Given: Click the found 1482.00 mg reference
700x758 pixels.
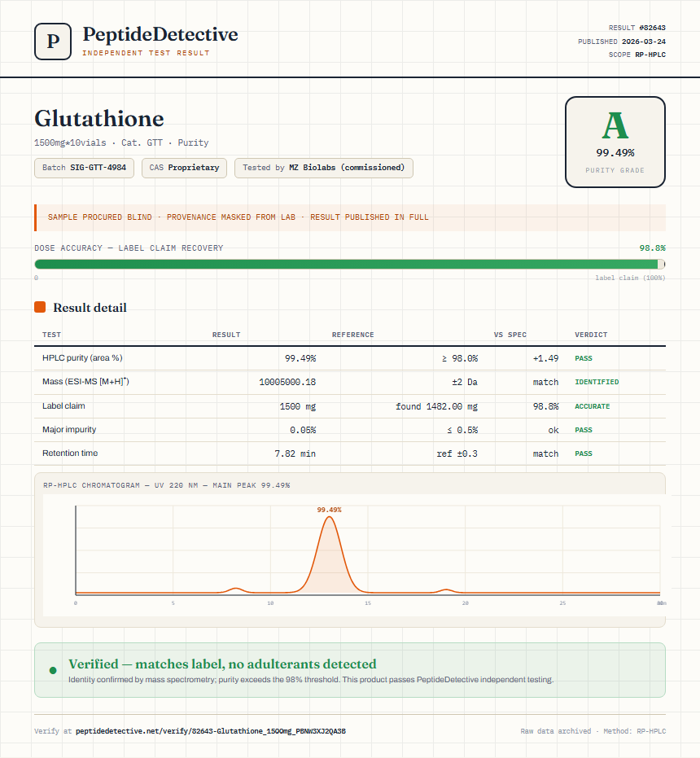Looking at the screenshot, I should click(436, 406).
